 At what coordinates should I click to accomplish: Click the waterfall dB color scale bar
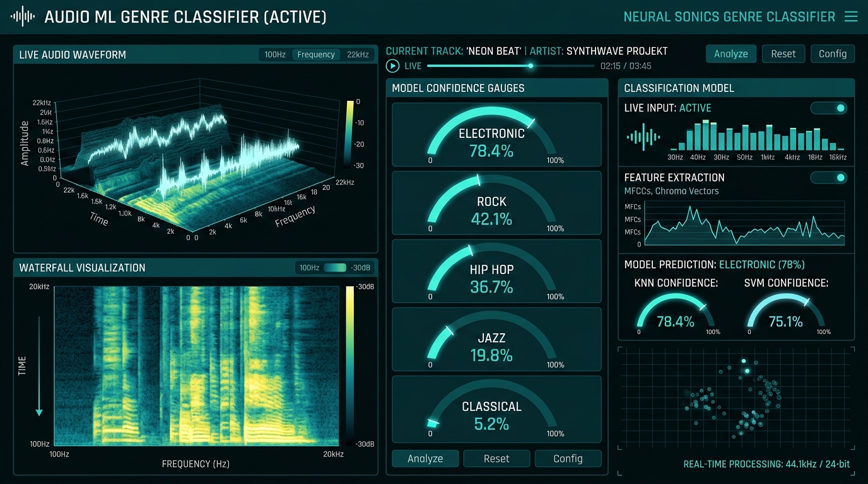click(x=349, y=366)
